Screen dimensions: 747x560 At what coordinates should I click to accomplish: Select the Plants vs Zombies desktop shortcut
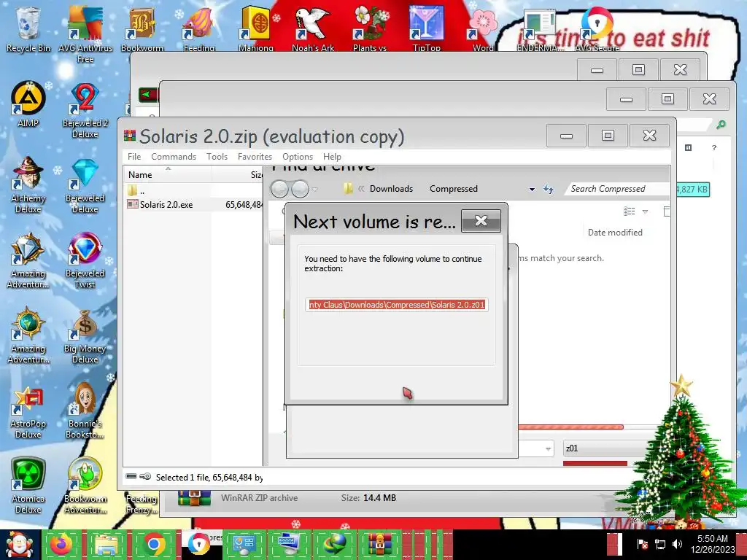tap(370, 28)
